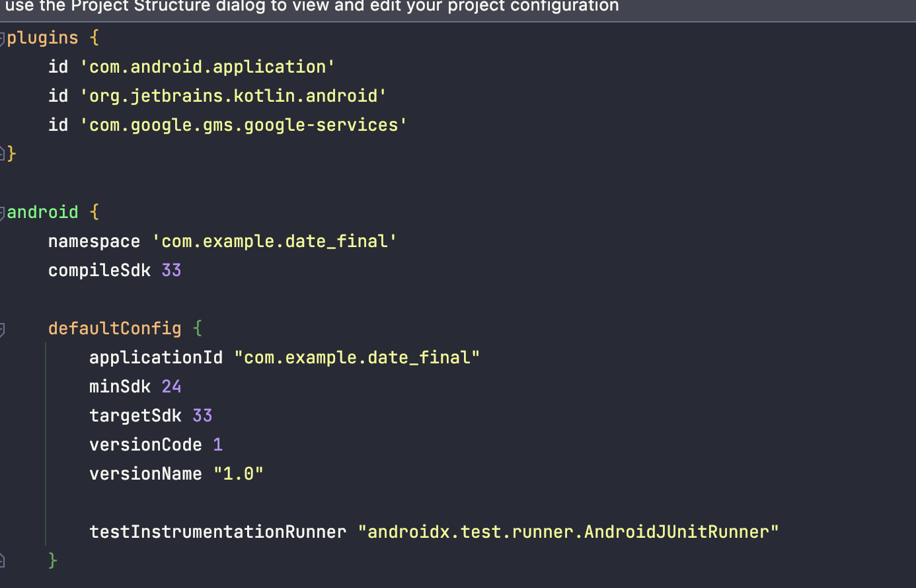Screen dimensions: 916x588
Task: Collapse the plugins block fold marker
Action: coord(2,38)
